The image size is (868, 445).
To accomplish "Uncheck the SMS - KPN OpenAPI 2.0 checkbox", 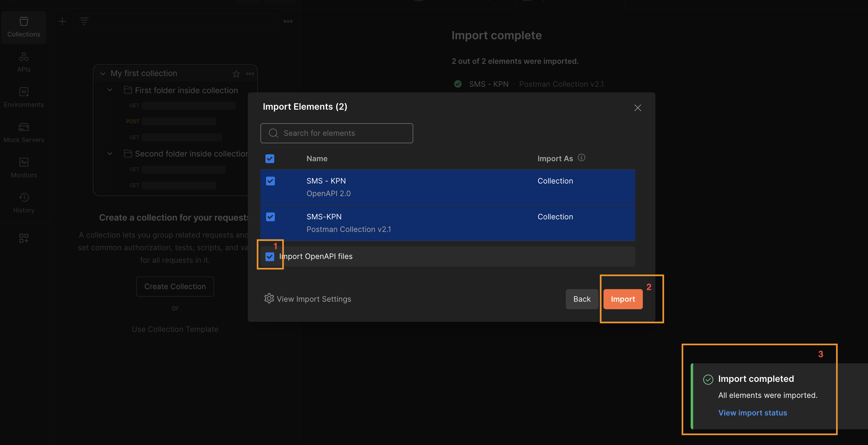I will (270, 181).
